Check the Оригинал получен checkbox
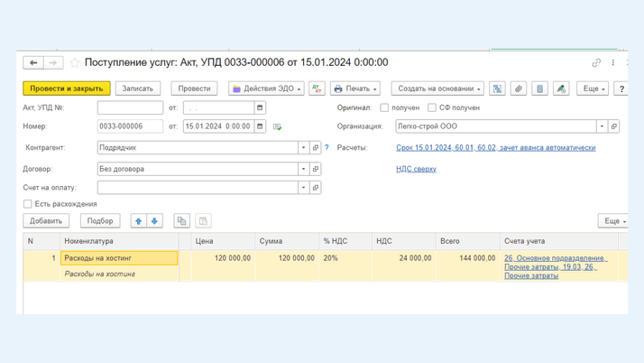644x363 pixels. pos(385,107)
